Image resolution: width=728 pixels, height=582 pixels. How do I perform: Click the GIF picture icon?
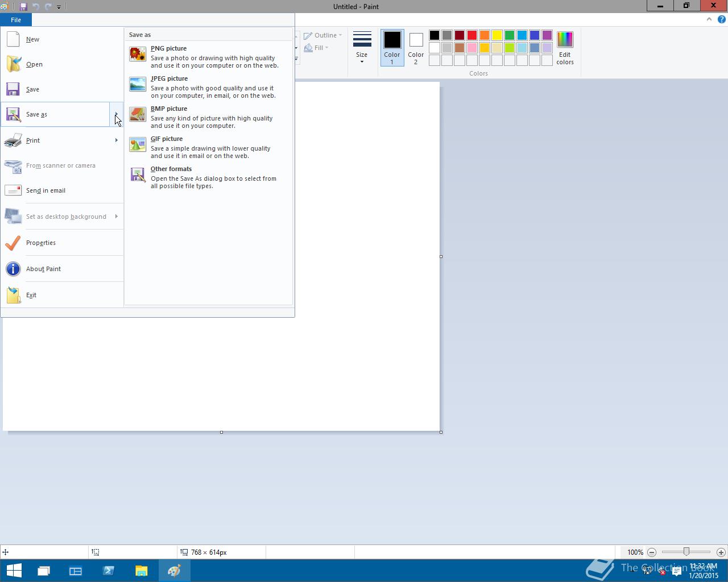(138, 144)
